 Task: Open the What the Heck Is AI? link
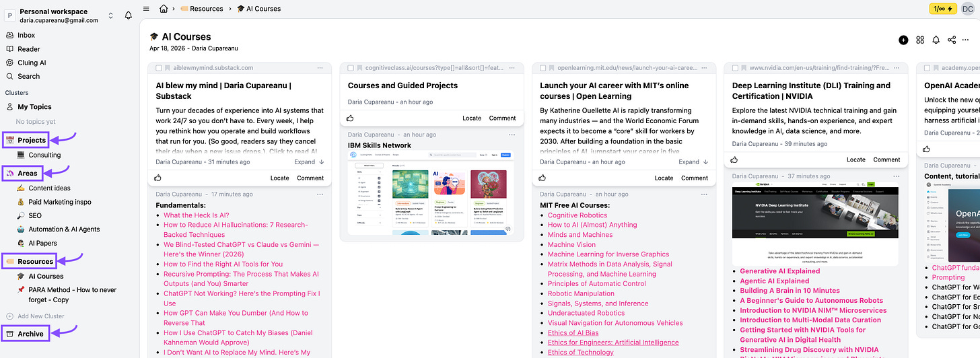(196, 215)
